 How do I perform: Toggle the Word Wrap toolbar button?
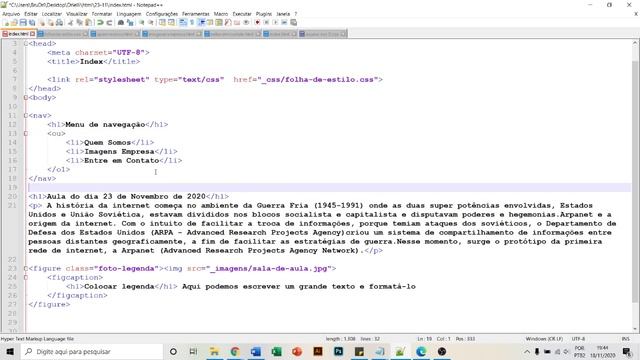point(182,22)
